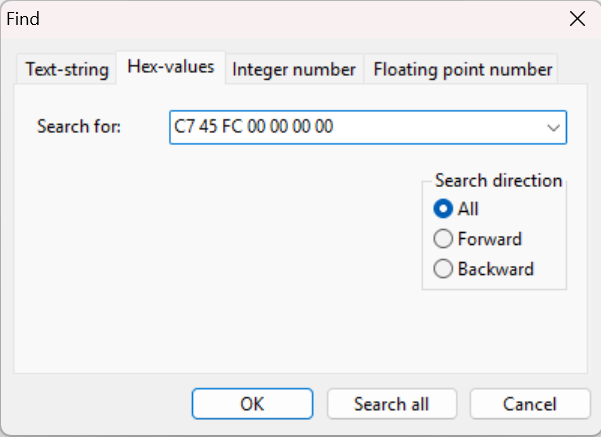Cancel the Find dialog

[x=529, y=404]
